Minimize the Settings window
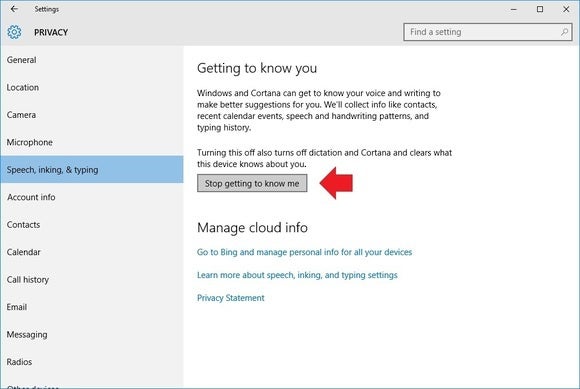580x389 pixels. pyautogui.click(x=513, y=9)
